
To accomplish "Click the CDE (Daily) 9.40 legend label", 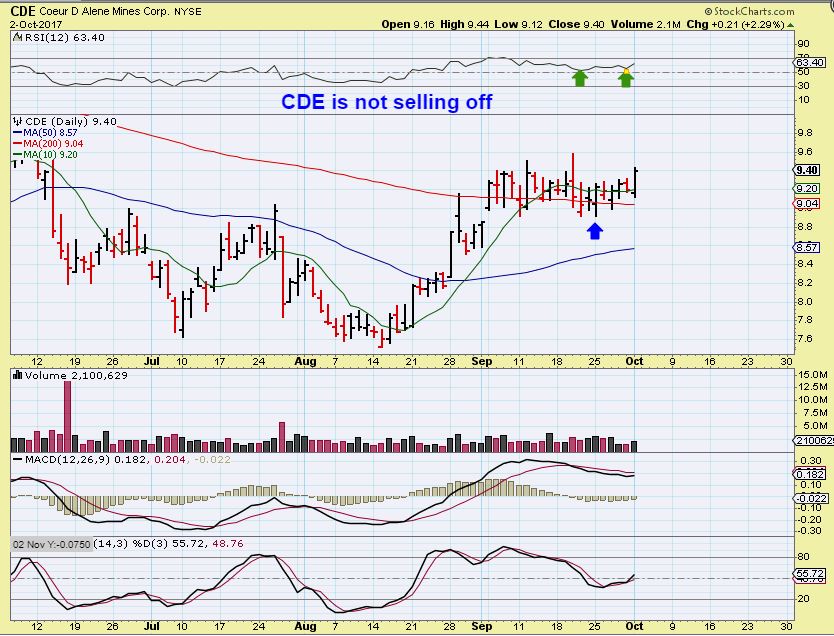I will 71,121.
